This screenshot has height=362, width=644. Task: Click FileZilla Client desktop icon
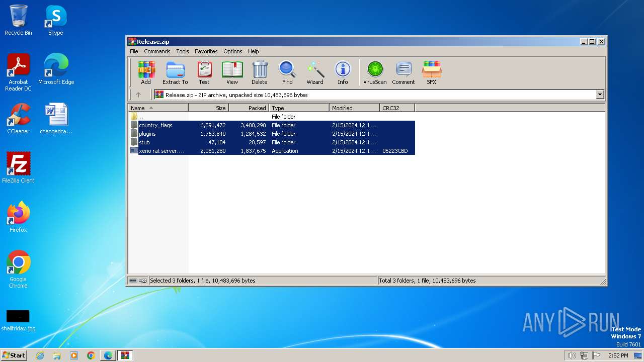tap(18, 168)
